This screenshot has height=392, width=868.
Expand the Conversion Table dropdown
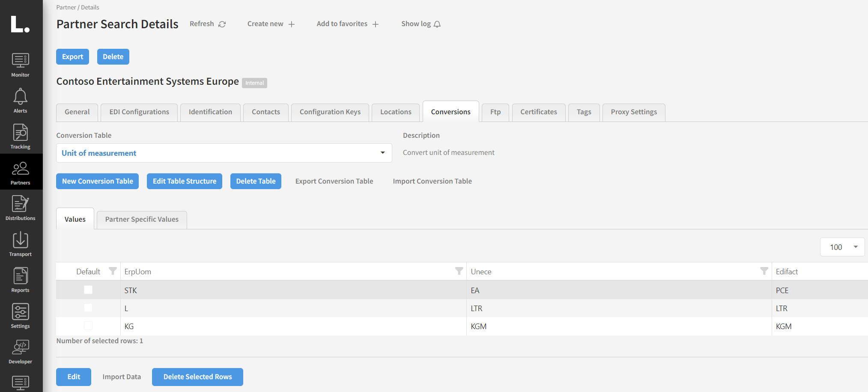pyautogui.click(x=382, y=153)
